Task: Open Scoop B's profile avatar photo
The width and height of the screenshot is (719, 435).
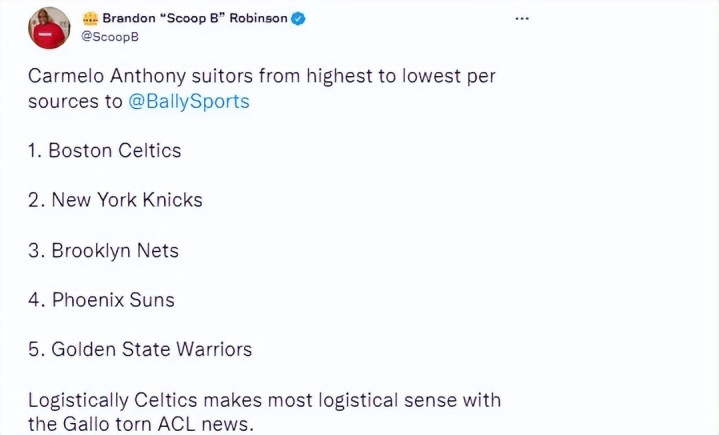Action: coord(49,28)
